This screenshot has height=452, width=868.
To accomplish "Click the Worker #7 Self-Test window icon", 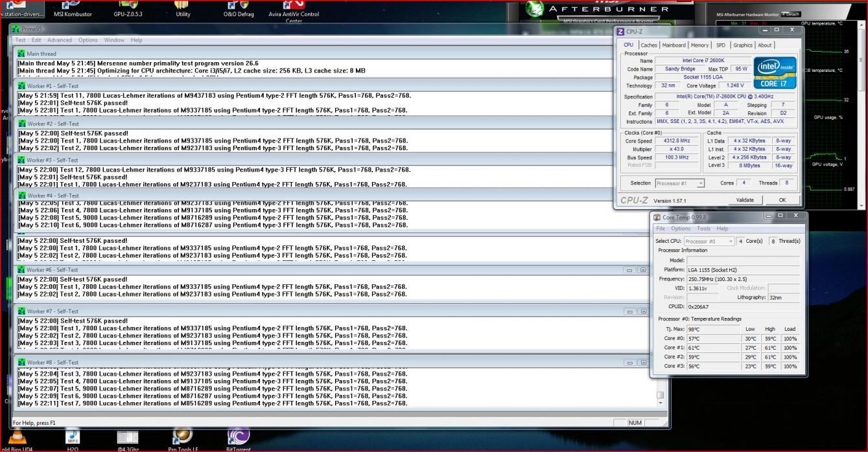I will coord(21,311).
